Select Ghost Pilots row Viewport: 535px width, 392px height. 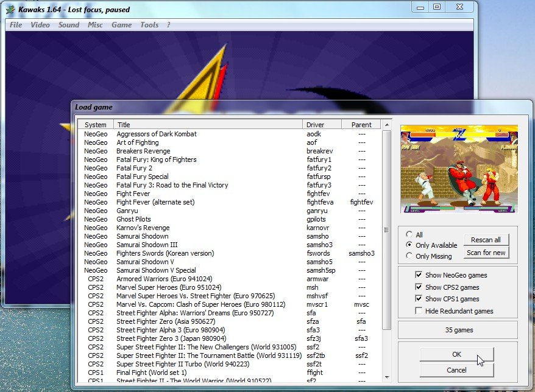(229, 219)
